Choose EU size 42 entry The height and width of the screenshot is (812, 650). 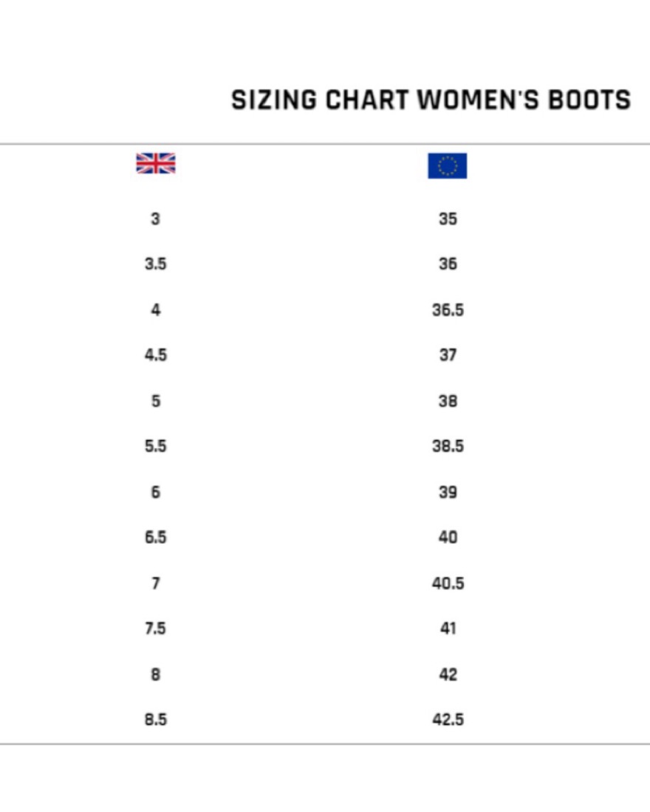click(x=448, y=674)
